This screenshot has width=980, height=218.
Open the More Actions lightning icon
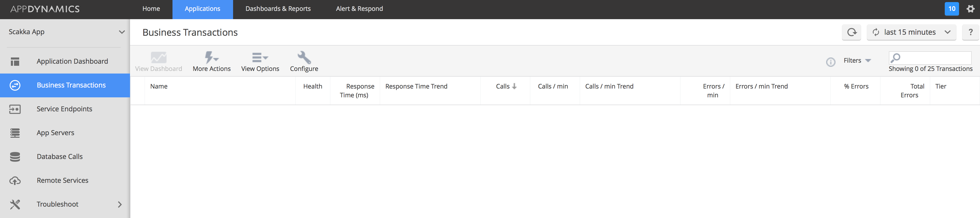coord(211,58)
